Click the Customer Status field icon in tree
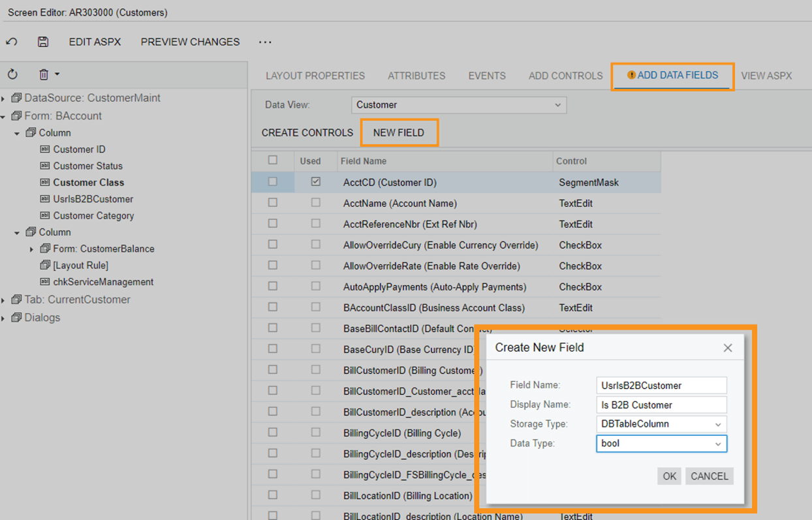This screenshot has width=812, height=520. coord(45,166)
